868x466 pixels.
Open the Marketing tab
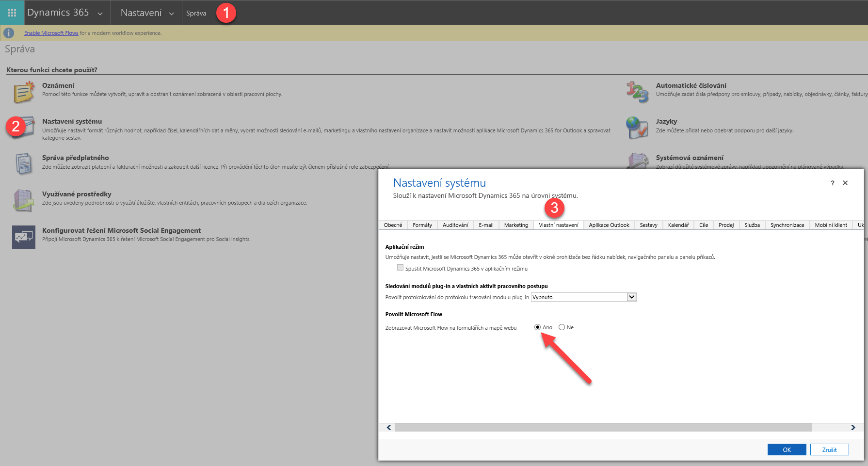tap(516, 225)
